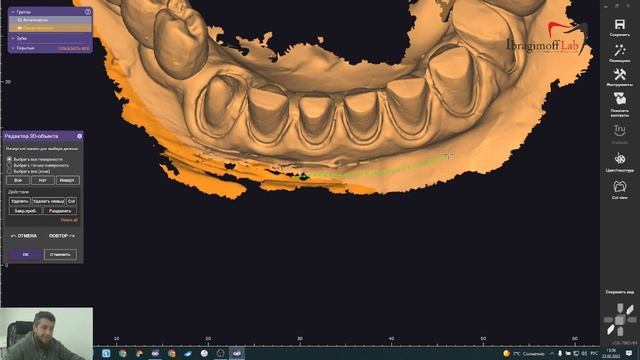
Task: Select the 'Выбрать всю поверхность' radio option
Action: coord(9,159)
